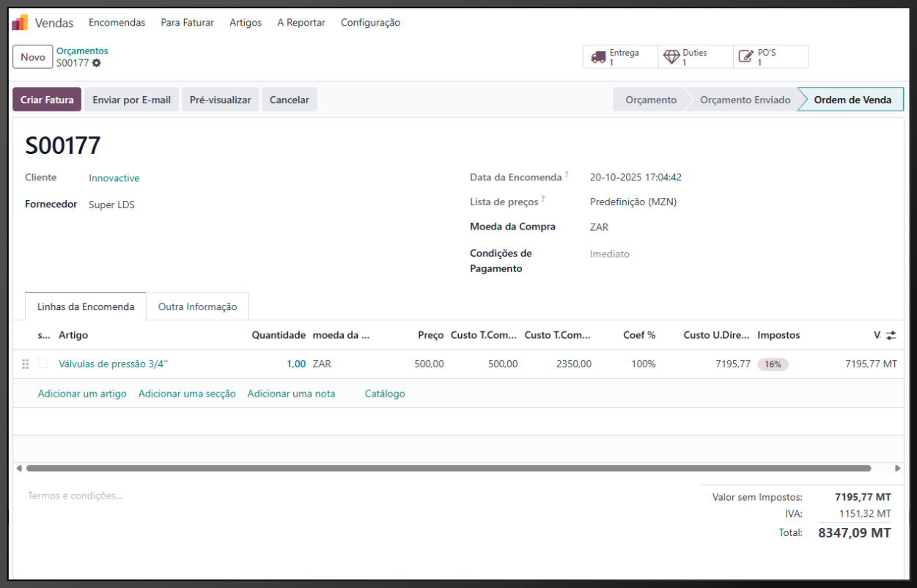Open column settings adjust icon in table

pos(891,335)
